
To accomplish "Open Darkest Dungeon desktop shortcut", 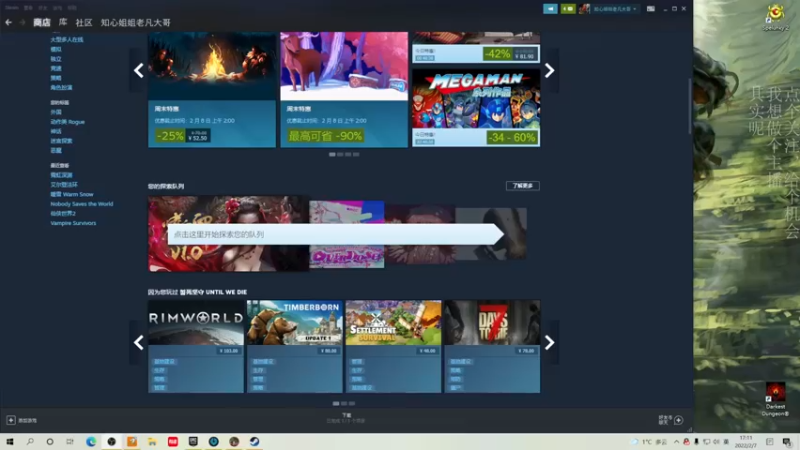I will 775,399.
